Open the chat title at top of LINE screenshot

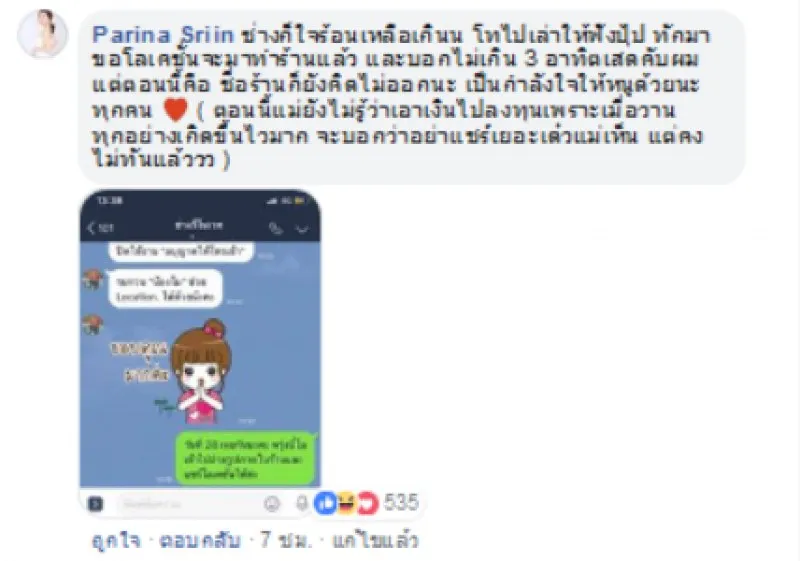point(199,225)
